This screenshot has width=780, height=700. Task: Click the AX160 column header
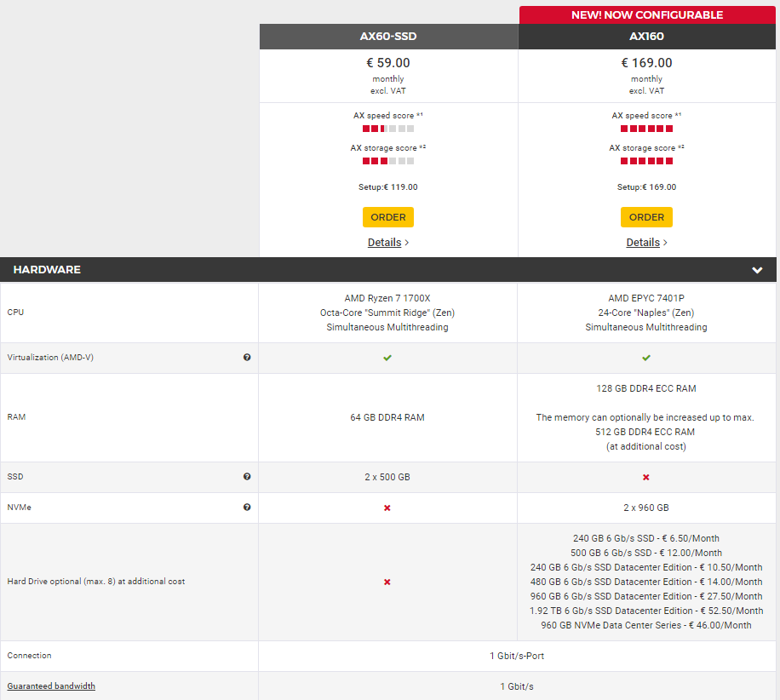(x=646, y=37)
